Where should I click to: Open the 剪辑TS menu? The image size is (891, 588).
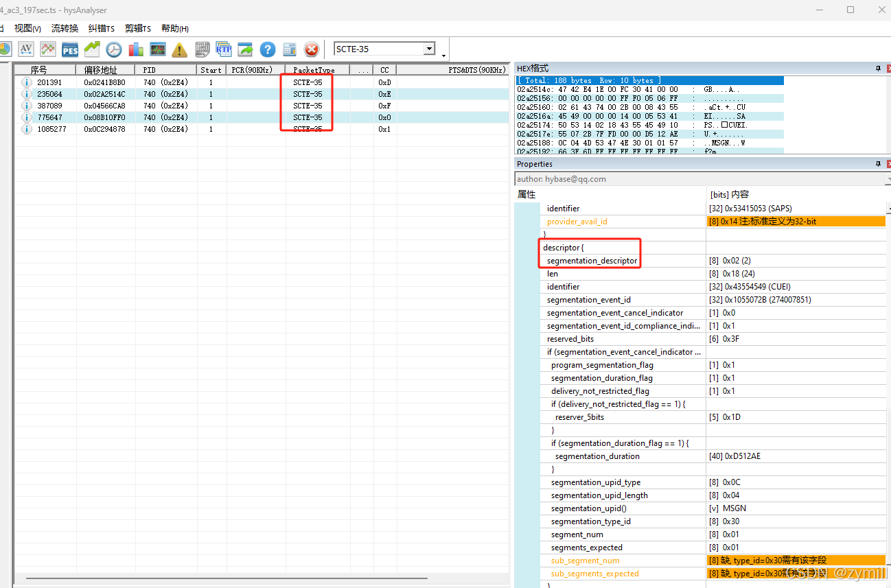pyautogui.click(x=138, y=28)
